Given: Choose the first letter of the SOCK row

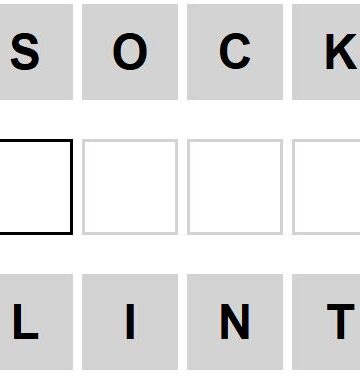Looking at the screenshot, I should click(x=36, y=52).
